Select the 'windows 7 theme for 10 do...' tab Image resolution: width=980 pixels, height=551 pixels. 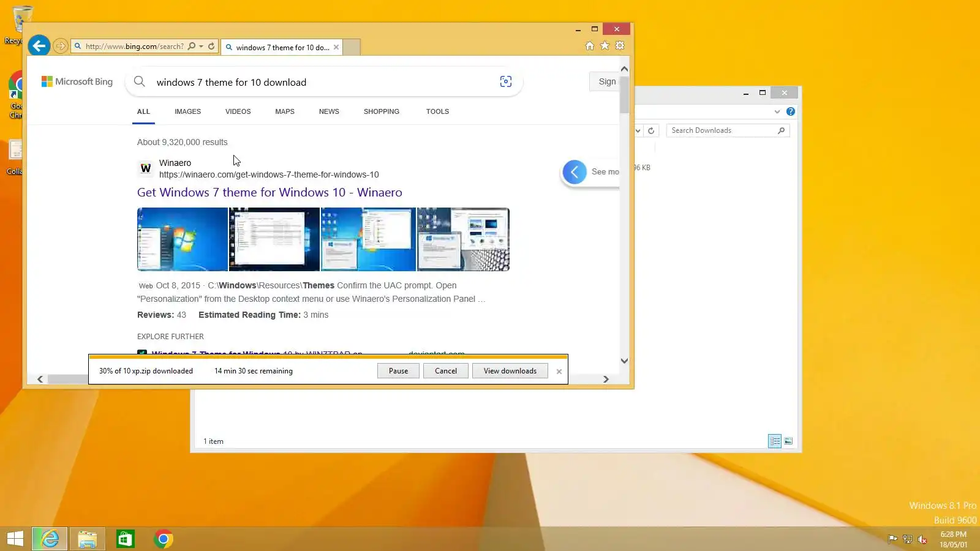pyautogui.click(x=281, y=47)
